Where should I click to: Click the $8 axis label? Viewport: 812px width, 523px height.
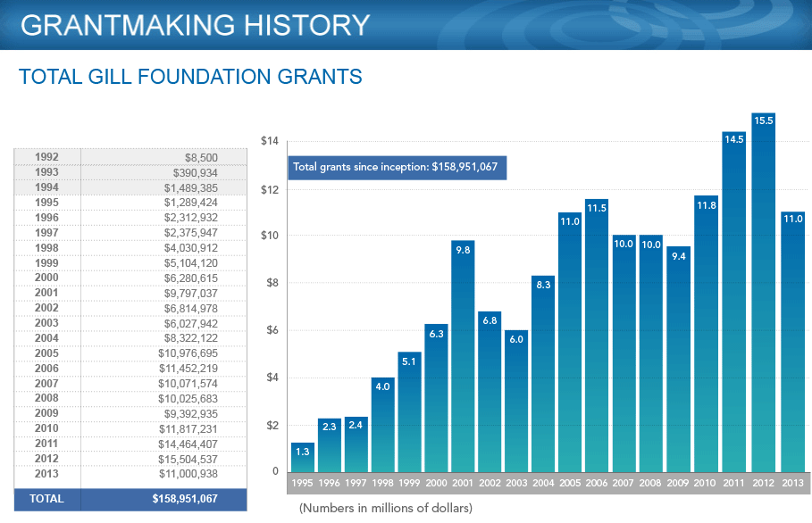coord(272,283)
